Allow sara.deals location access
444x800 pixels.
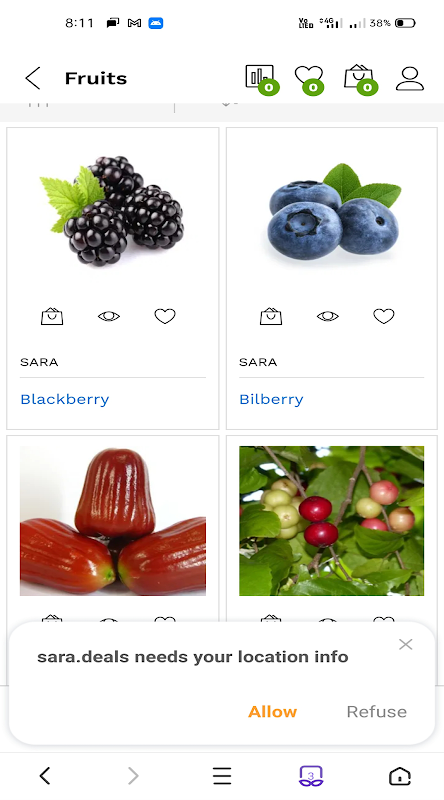(273, 712)
